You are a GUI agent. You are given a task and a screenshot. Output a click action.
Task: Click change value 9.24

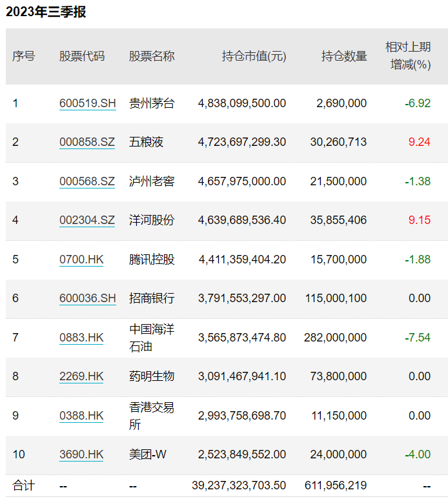click(420, 142)
